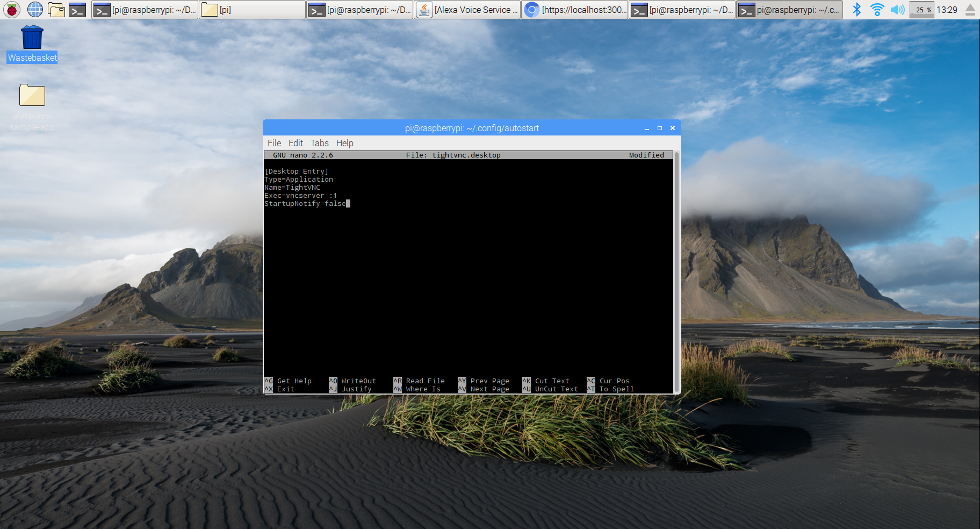Open the Raspberry Pi applications menu
The height and width of the screenshot is (529, 980).
click(x=11, y=9)
